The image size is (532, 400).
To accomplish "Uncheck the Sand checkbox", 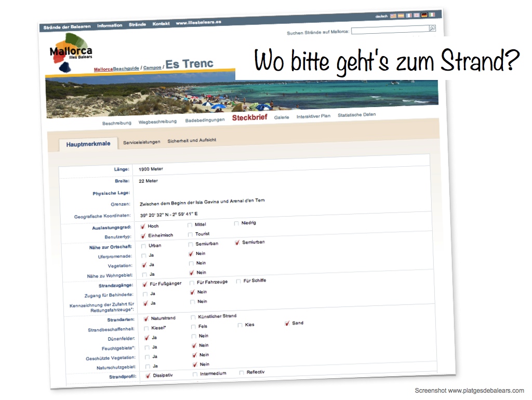I will click(x=287, y=324).
